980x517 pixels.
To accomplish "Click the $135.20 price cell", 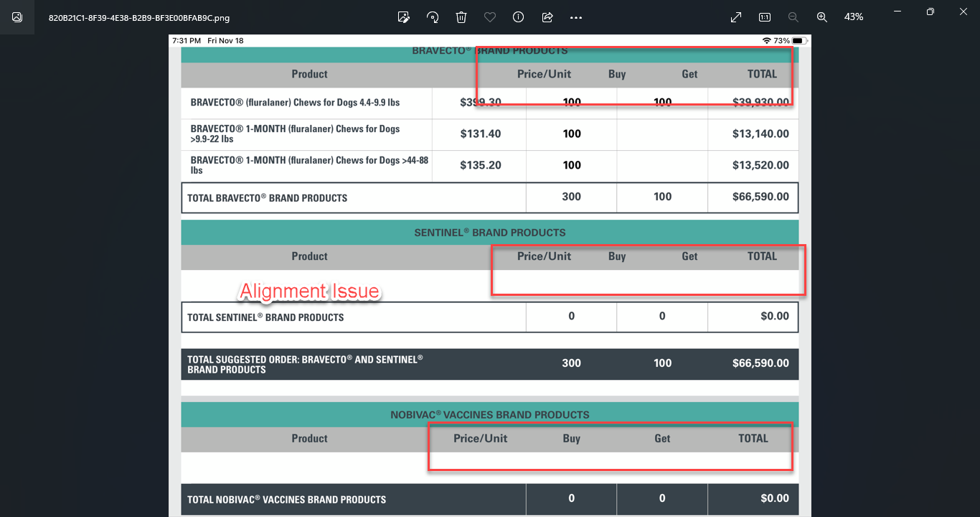I will [481, 165].
